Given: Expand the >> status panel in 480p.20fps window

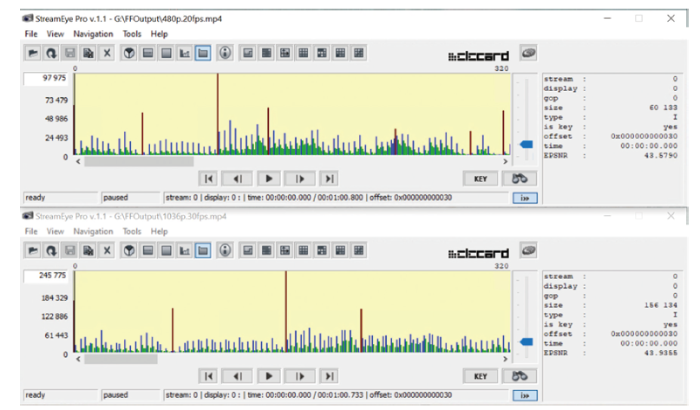Looking at the screenshot, I should [525, 198].
